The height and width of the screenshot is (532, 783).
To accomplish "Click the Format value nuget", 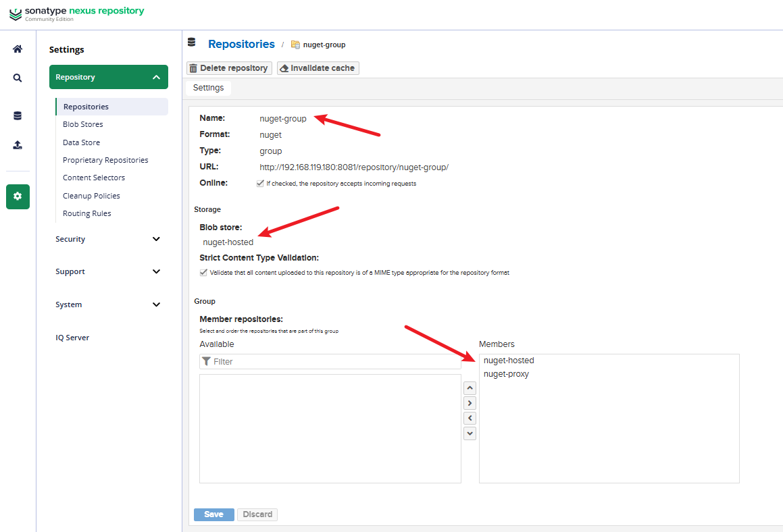I will (x=271, y=135).
